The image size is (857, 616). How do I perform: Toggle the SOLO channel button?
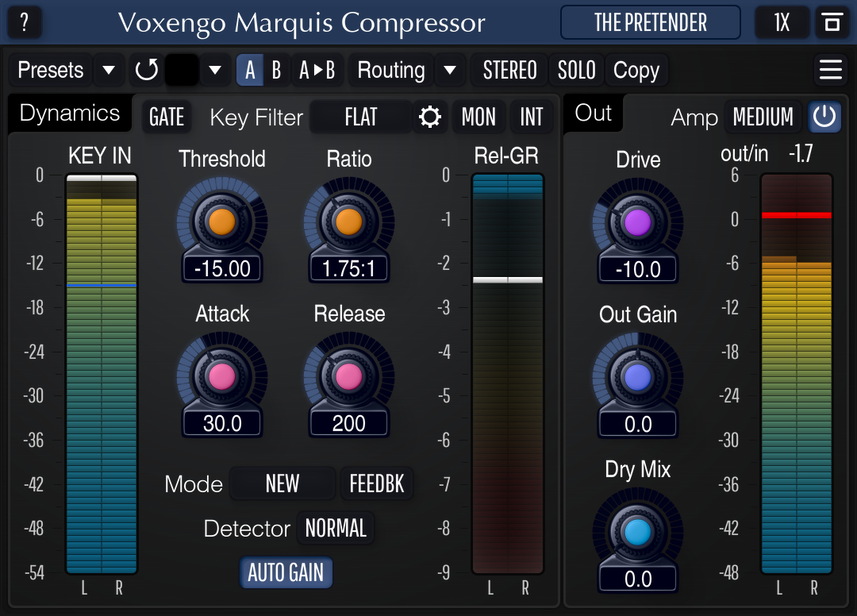(576, 70)
